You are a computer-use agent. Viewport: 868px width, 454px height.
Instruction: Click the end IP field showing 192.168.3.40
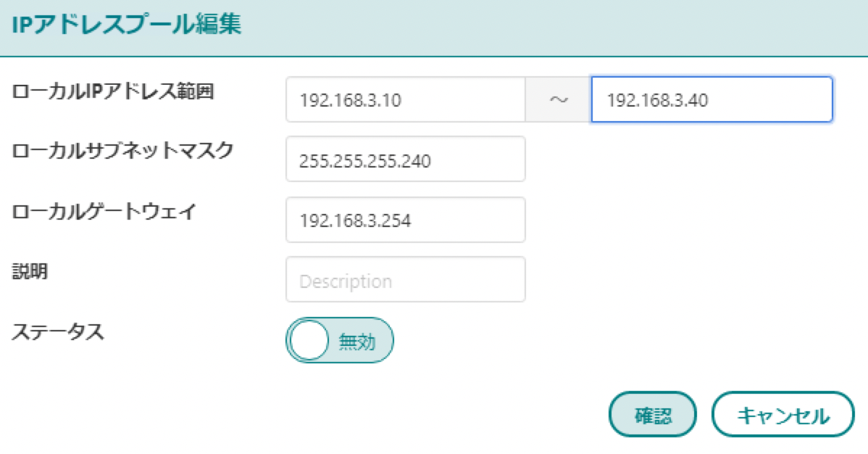(x=712, y=100)
